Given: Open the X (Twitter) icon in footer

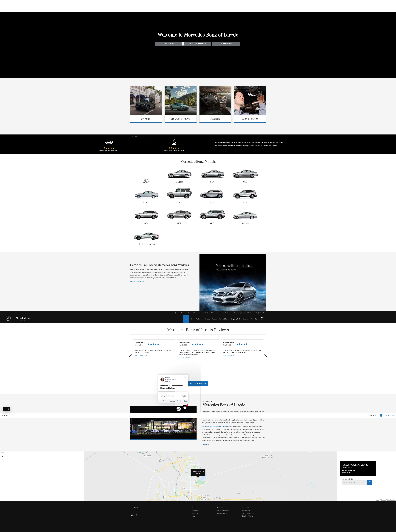Looking at the screenshot, I should (x=132, y=515).
